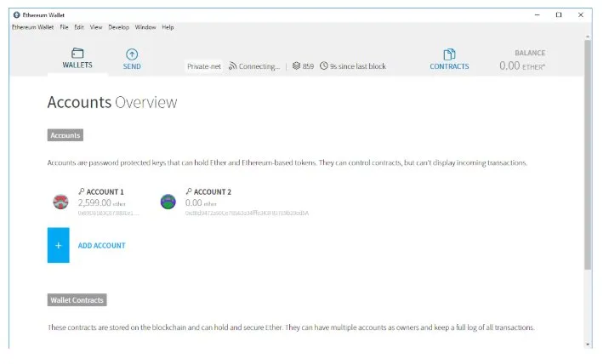Click the Accounts Overview heading

(x=112, y=102)
